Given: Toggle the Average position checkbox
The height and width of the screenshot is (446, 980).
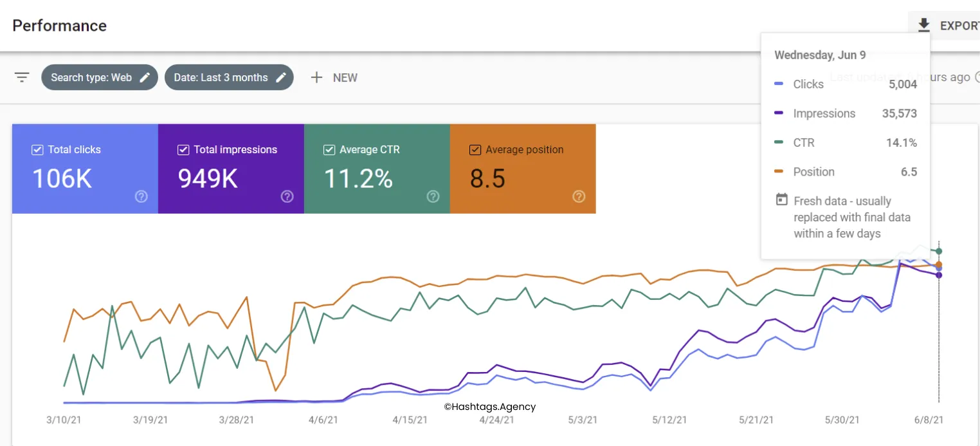Looking at the screenshot, I should coord(475,150).
